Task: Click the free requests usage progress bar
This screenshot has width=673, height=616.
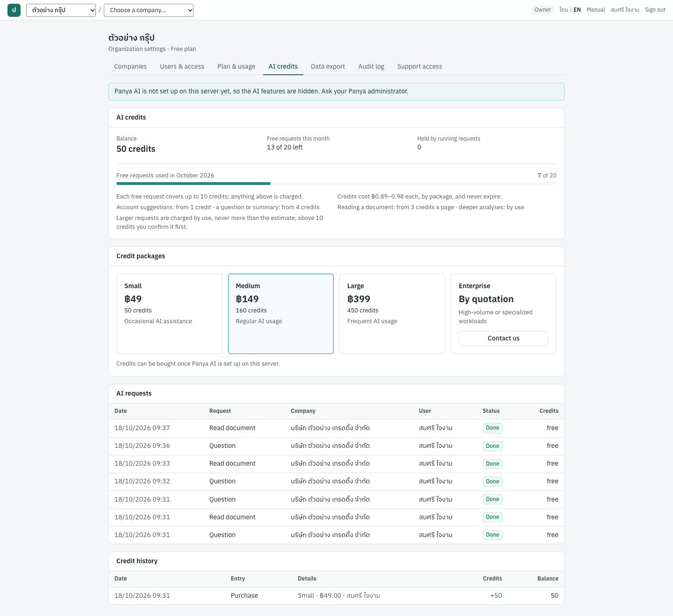Action: pyautogui.click(x=336, y=184)
